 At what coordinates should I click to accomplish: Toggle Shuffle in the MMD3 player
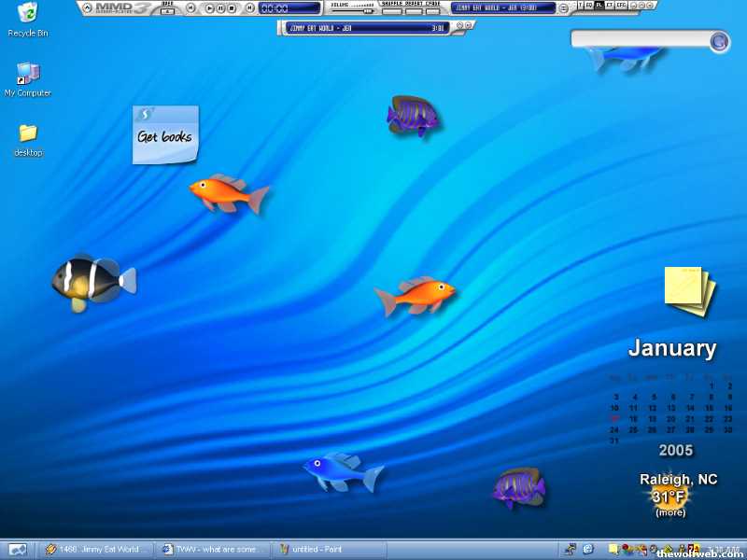coord(392,11)
